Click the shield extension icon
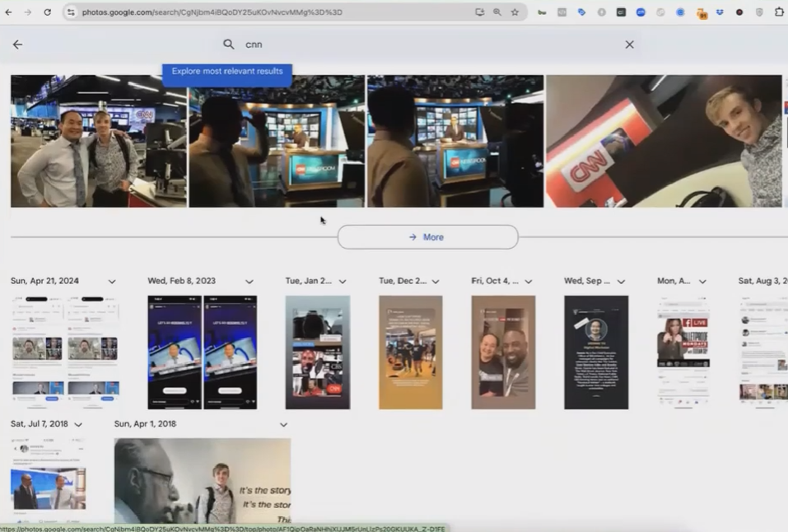The height and width of the screenshot is (532, 788). (759, 12)
